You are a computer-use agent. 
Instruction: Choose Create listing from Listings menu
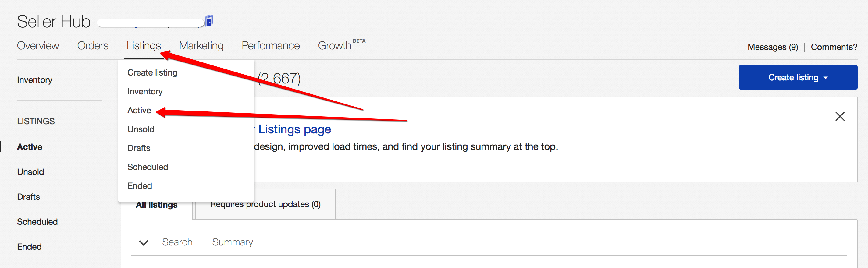coord(152,72)
